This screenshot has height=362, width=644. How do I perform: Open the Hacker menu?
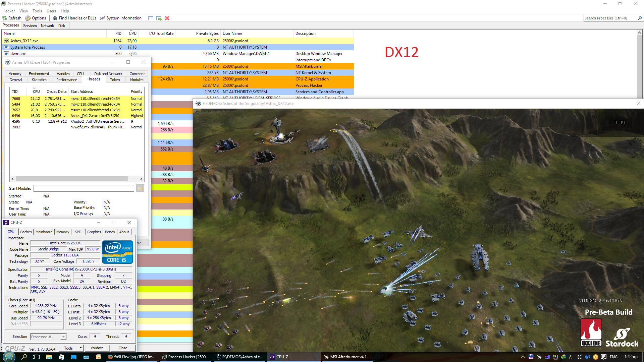point(8,11)
